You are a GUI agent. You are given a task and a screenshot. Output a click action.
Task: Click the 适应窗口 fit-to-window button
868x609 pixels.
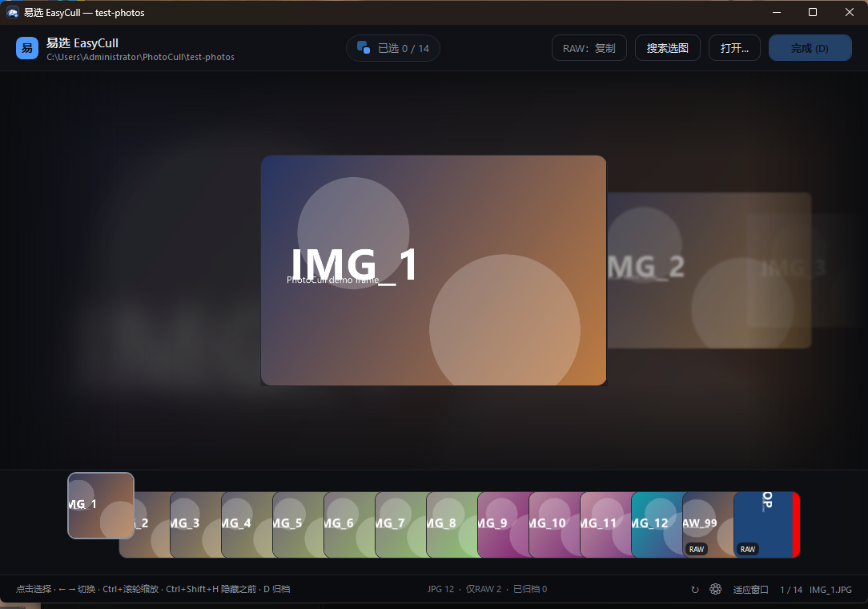pyautogui.click(x=750, y=590)
